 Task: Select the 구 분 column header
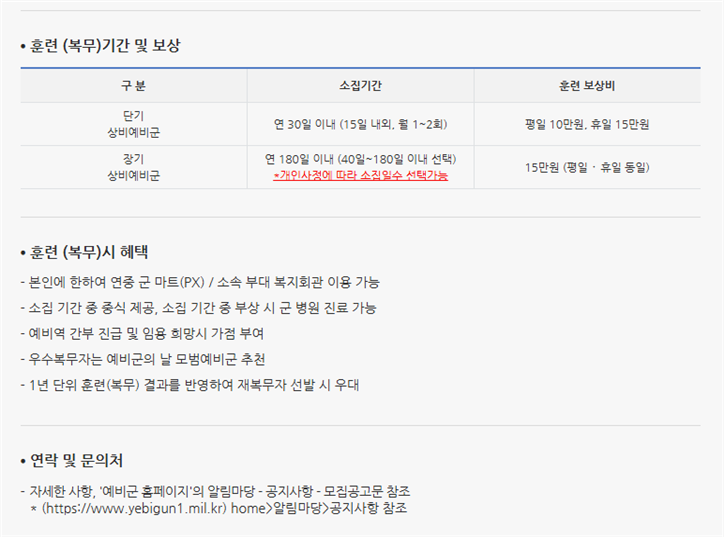(133, 86)
